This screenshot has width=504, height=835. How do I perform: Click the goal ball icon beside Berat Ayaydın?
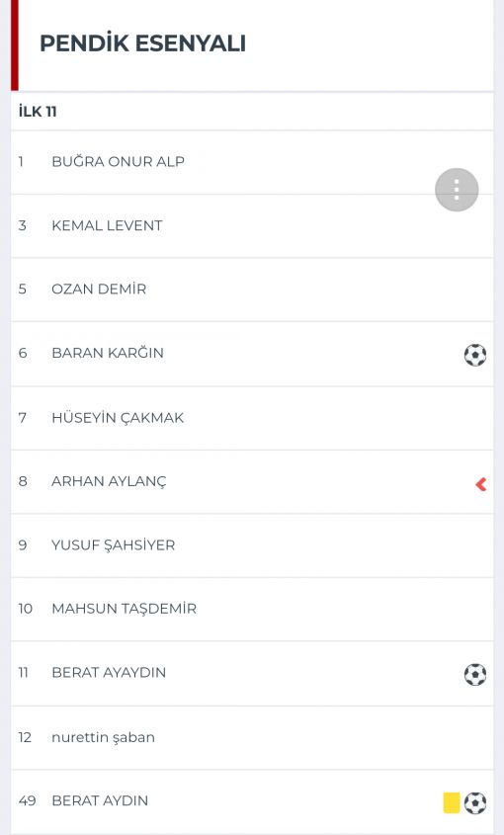point(475,674)
